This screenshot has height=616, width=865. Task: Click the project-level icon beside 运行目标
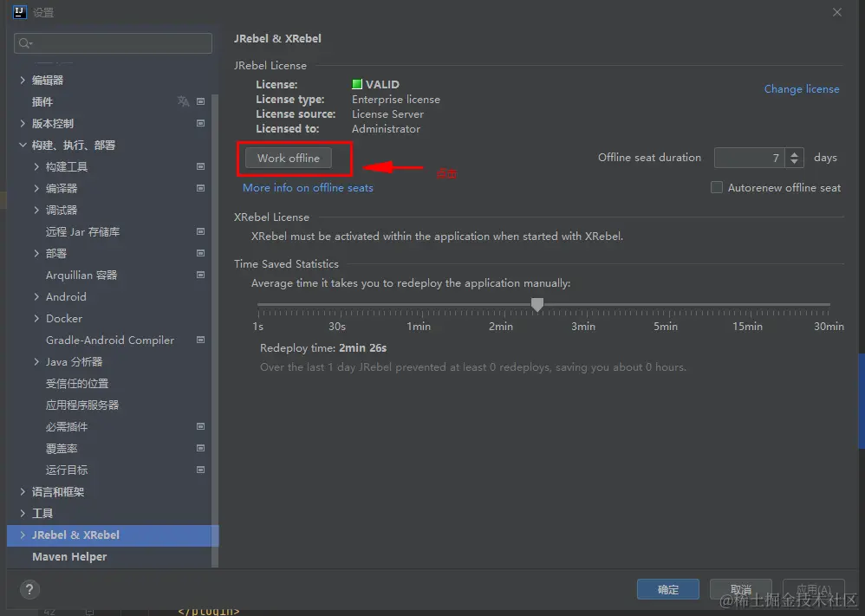201,470
